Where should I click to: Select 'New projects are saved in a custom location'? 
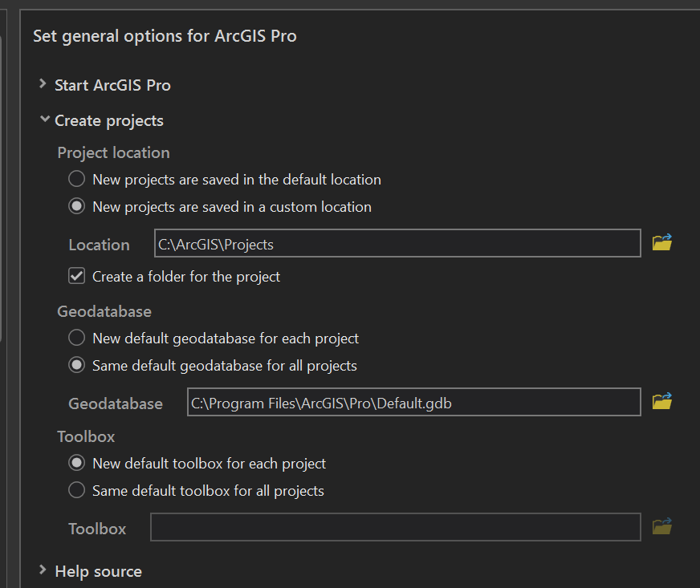(77, 206)
